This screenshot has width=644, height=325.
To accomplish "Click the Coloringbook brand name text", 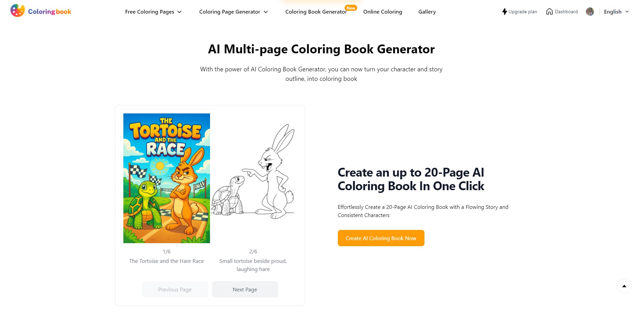I will (x=50, y=12).
